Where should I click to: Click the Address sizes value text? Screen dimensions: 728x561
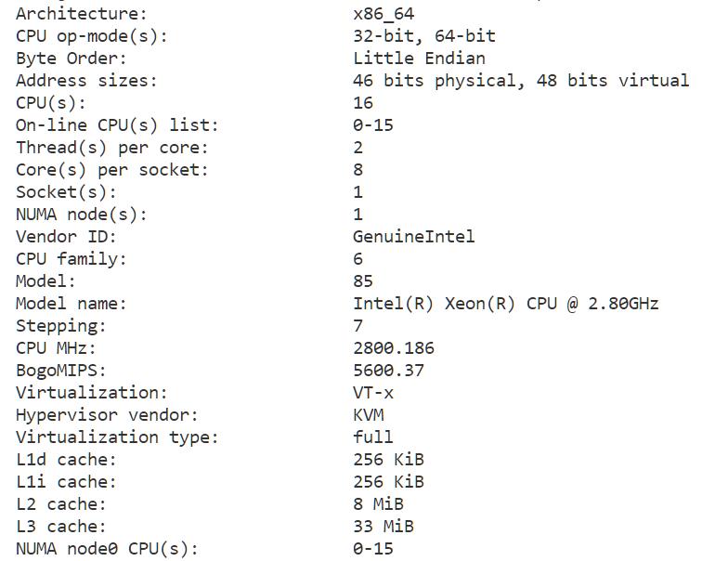click(x=521, y=81)
